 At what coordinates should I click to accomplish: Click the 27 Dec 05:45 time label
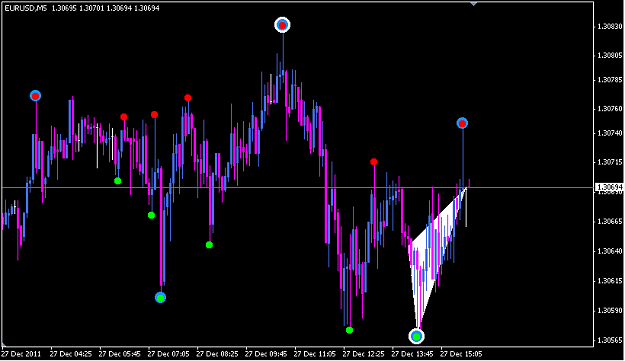pos(120,354)
